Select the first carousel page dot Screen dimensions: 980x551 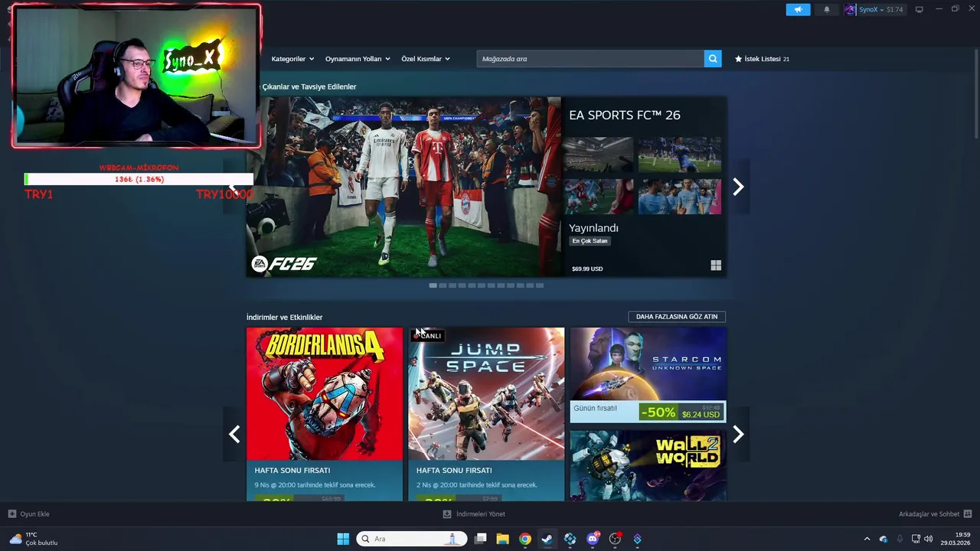tap(433, 285)
